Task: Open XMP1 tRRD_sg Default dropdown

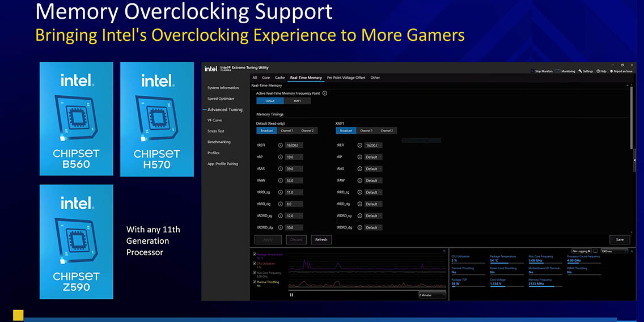Action: [x=374, y=192]
